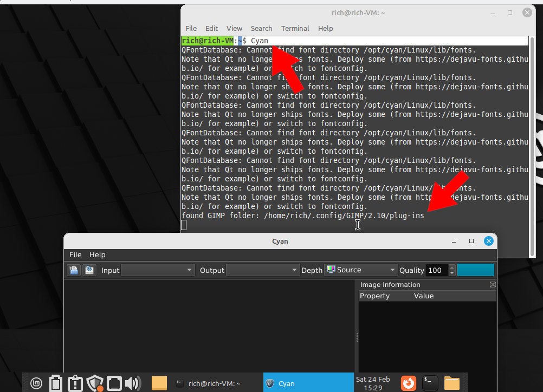Click the Value column header
Image resolution: width=543 pixels, height=392 pixels.
pos(454,296)
